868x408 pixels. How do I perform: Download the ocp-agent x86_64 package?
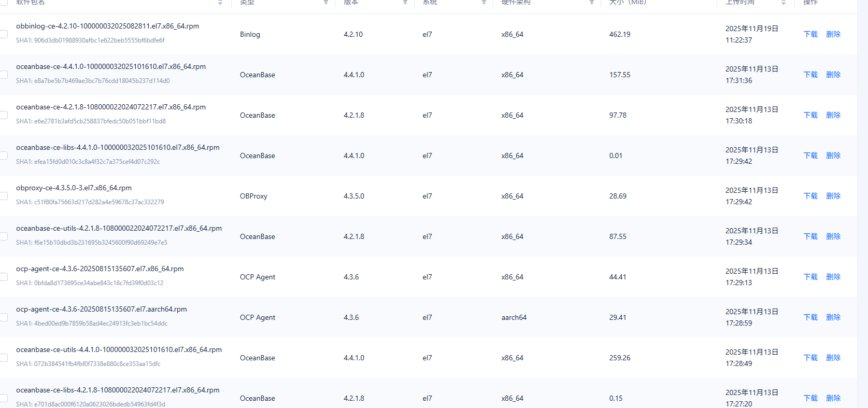[810, 277]
